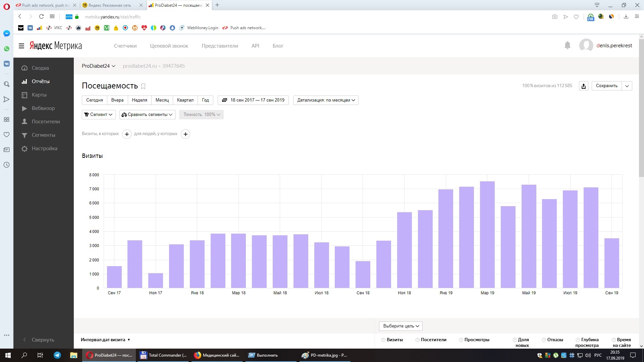Open the hamburger menu beside Яндекс Метрика logo
This screenshot has width=644, height=362.
[21, 46]
